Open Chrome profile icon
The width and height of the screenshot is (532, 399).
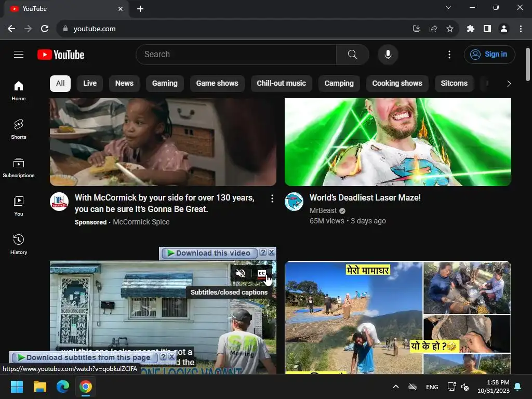coord(504,29)
